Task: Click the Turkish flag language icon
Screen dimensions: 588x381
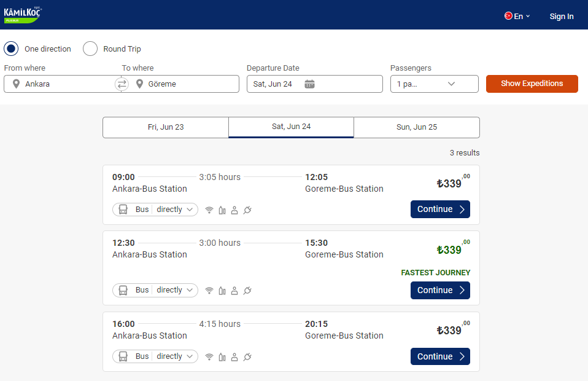Action: click(x=508, y=16)
